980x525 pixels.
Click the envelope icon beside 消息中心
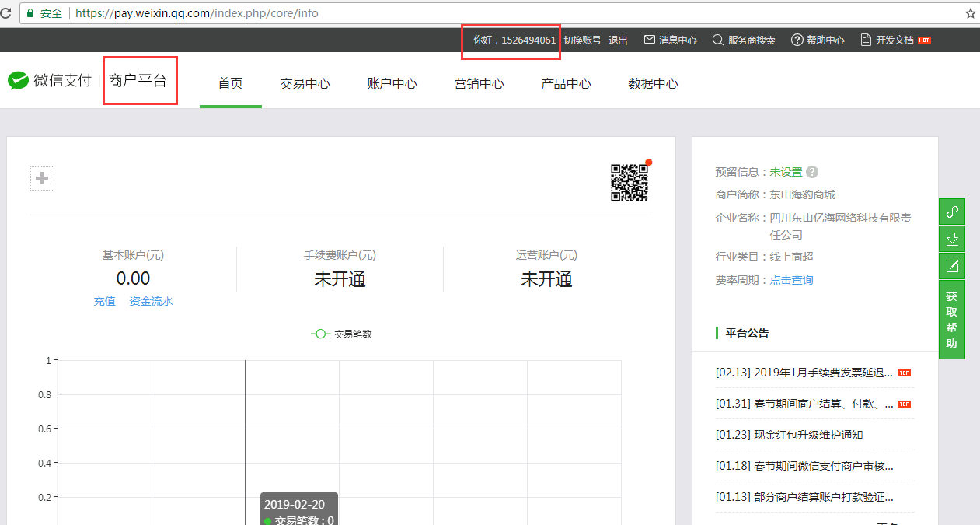point(650,40)
